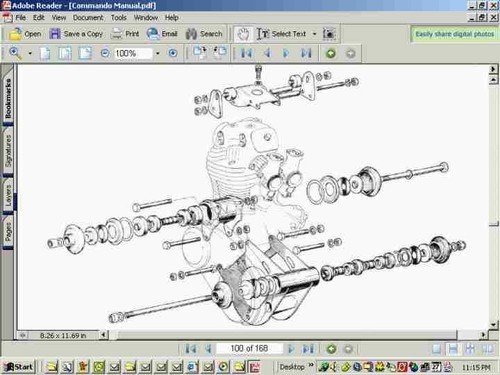
Task: Open the Document menu
Action: click(88, 18)
